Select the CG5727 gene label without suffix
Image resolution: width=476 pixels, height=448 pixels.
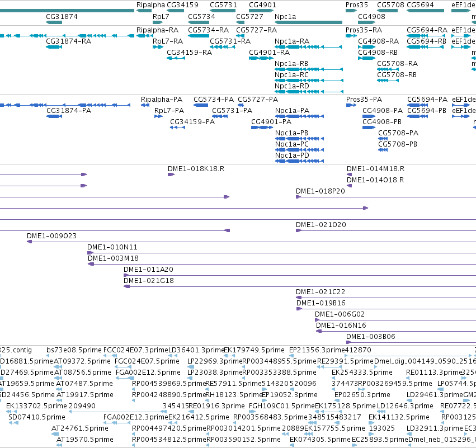pos(250,16)
